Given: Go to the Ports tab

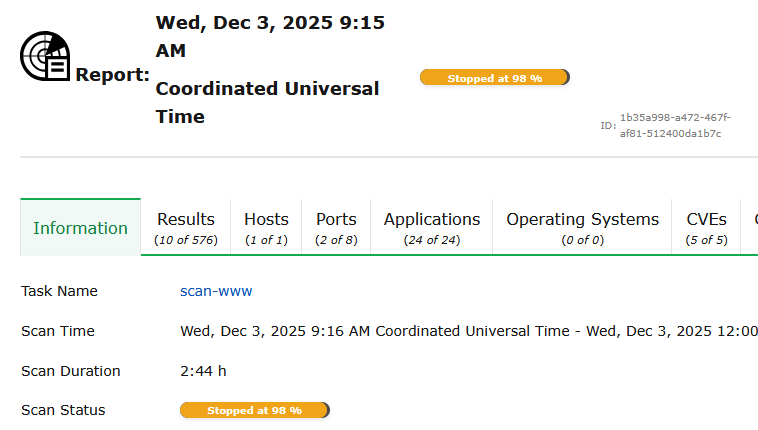Looking at the screenshot, I should coord(336,228).
